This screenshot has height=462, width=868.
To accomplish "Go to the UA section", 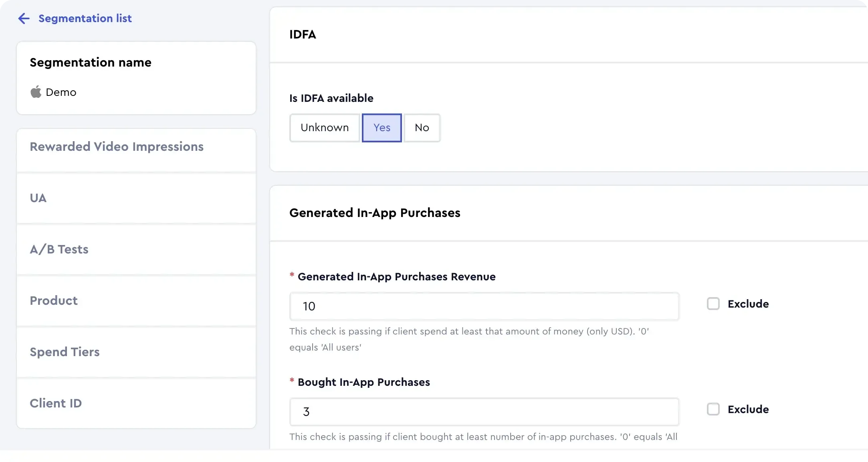I will 38,198.
